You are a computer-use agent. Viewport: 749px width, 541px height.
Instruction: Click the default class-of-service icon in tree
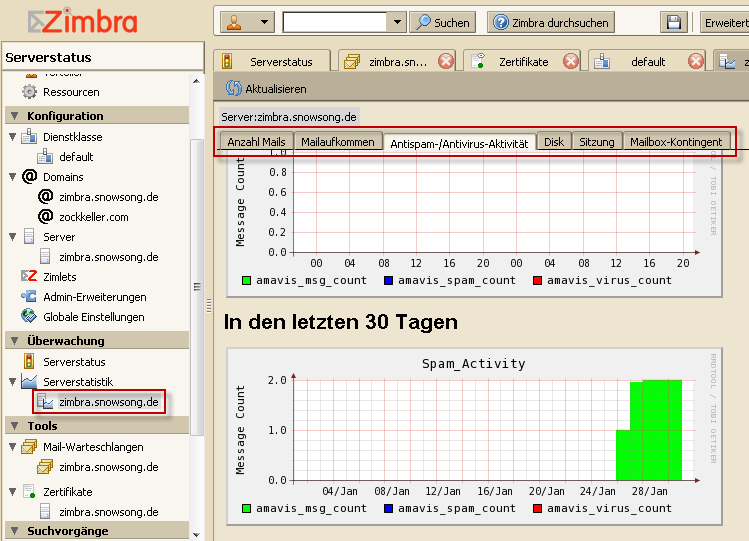click(x=45, y=157)
